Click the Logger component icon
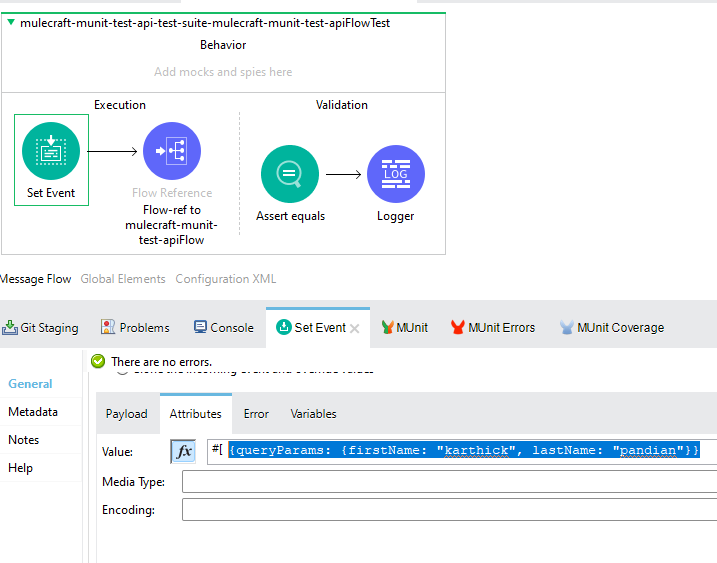 [396, 174]
